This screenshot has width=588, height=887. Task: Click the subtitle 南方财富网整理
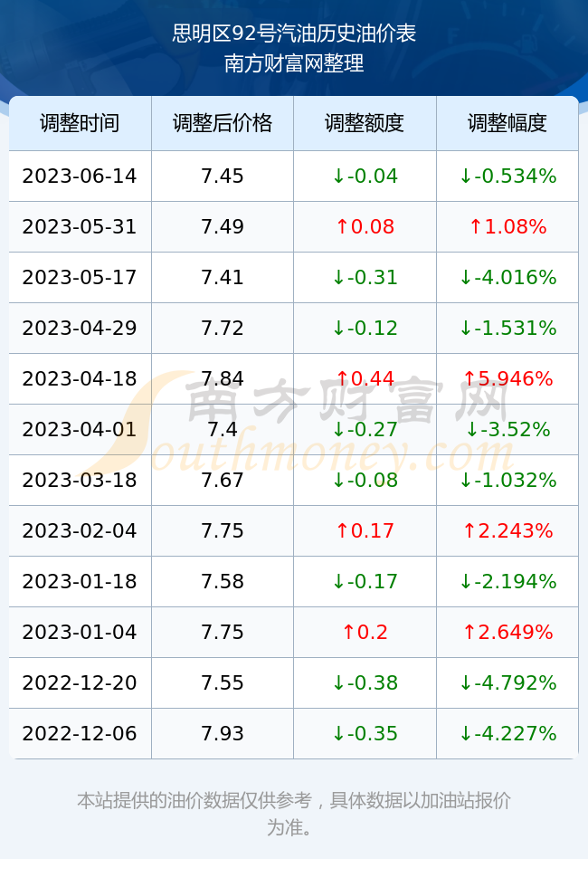click(294, 62)
